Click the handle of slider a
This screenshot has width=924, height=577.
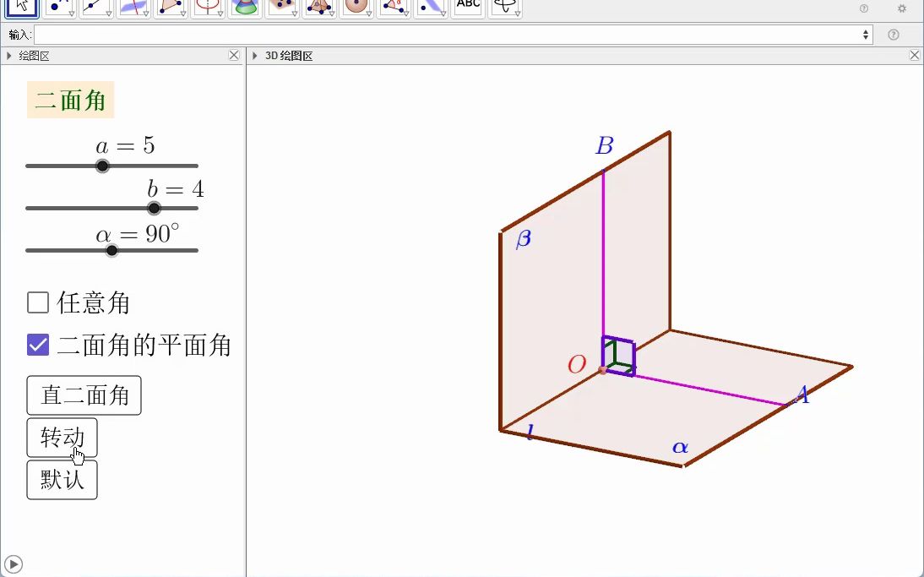click(102, 166)
